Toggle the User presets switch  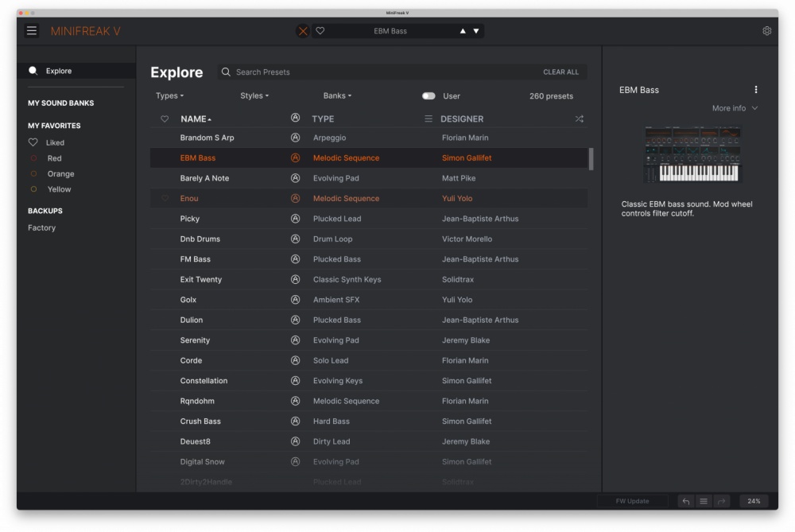point(429,96)
